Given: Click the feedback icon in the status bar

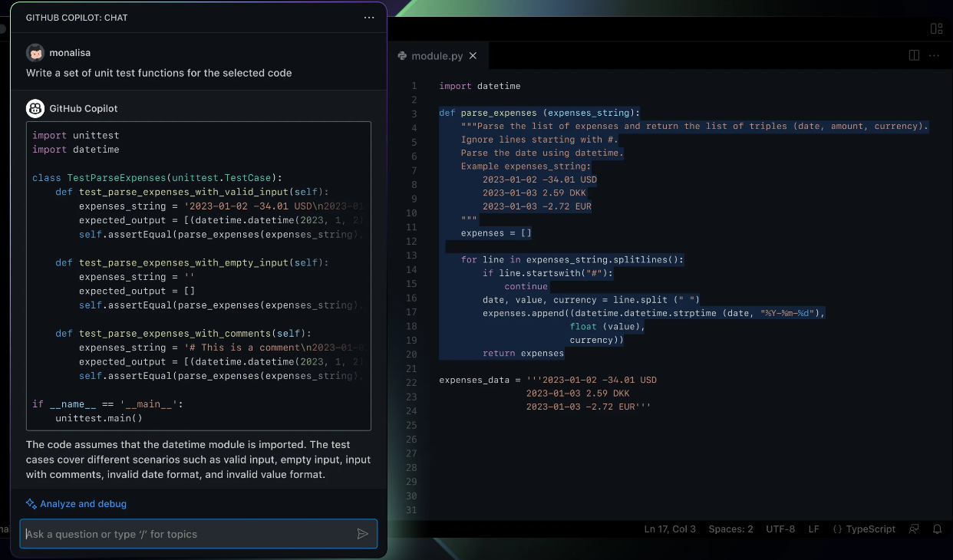Looking at the screenshot, I should tap(914, 529).
